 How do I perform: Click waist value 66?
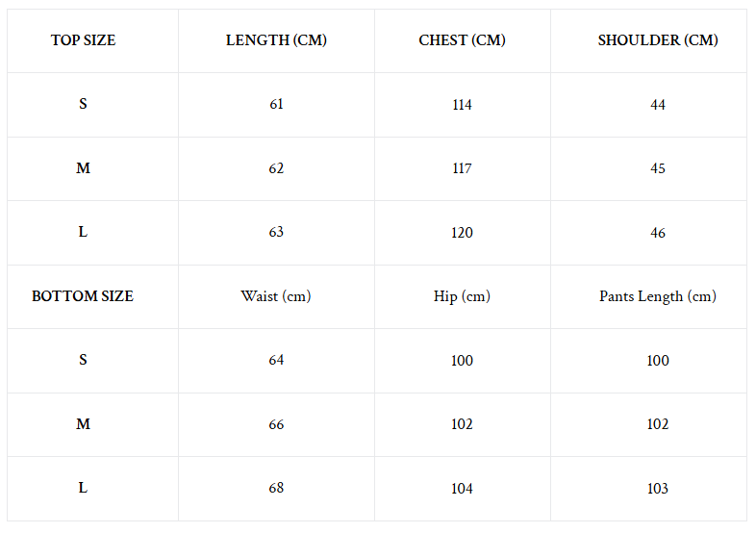click(x=276, y=424)
